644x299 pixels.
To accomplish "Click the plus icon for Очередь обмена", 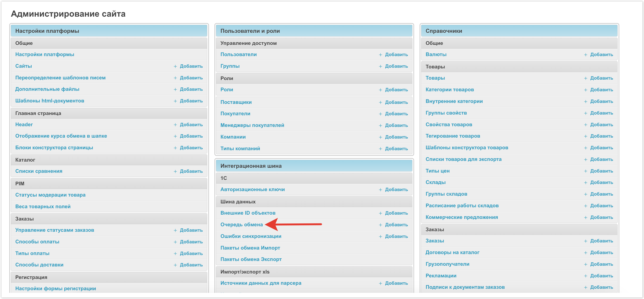I will (x=380, y=225).
